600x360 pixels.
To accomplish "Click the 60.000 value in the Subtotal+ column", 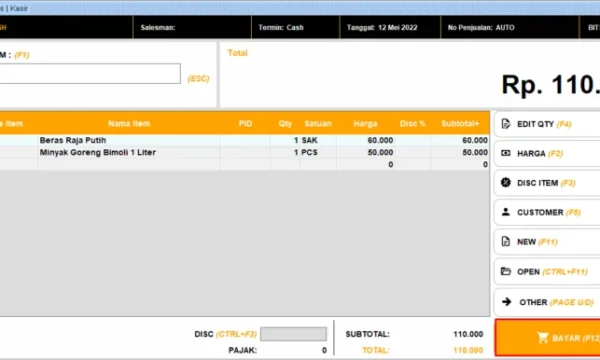I will [475, 140].
